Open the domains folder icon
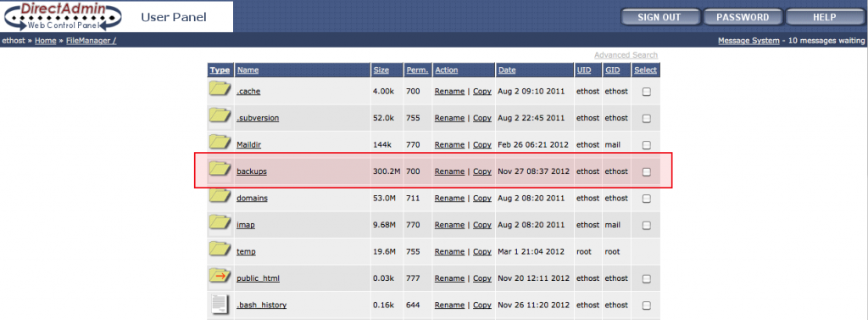This screenshot has width=868, height=320. point(220,196)
